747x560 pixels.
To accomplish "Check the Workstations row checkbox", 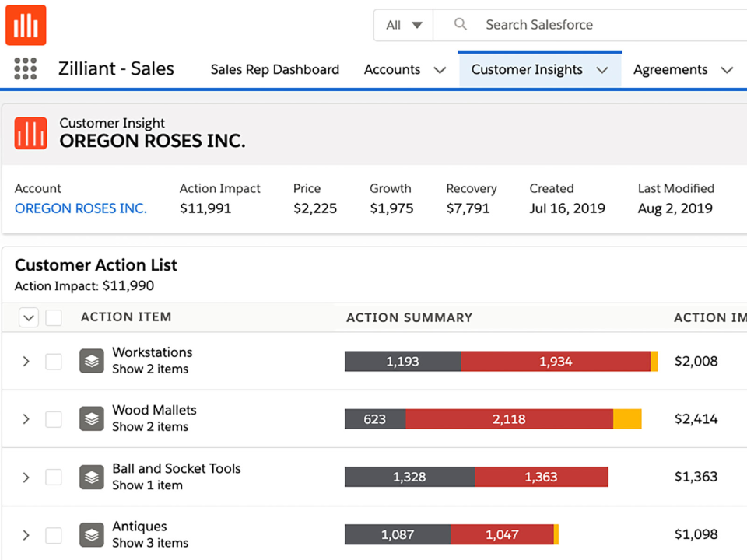I will pos(54,361).
